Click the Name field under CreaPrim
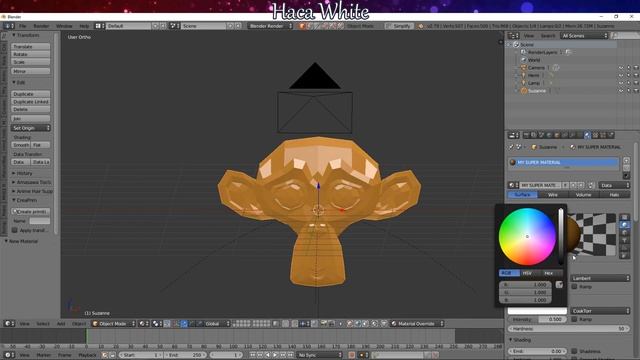 point(40,221)
